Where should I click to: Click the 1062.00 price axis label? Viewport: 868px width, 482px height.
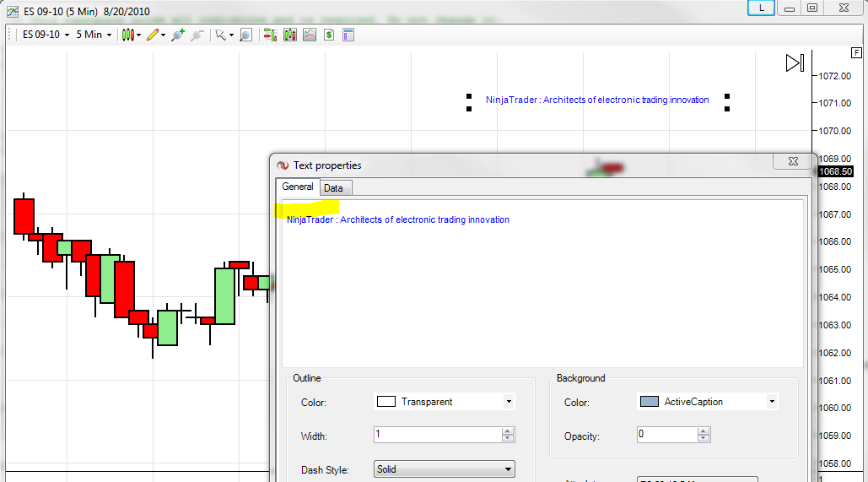(x=835, y=353)
